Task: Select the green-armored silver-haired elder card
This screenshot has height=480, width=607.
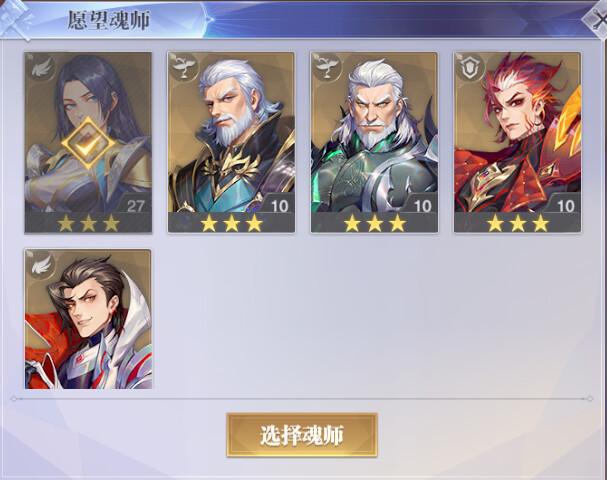Action: coord(374,142)
